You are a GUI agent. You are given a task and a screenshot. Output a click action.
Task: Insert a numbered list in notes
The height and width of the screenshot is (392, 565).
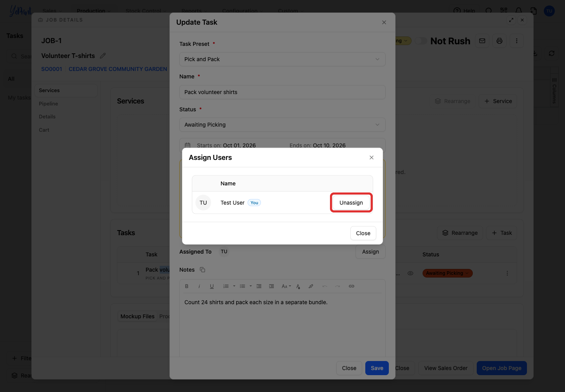(x=226, y=286)
